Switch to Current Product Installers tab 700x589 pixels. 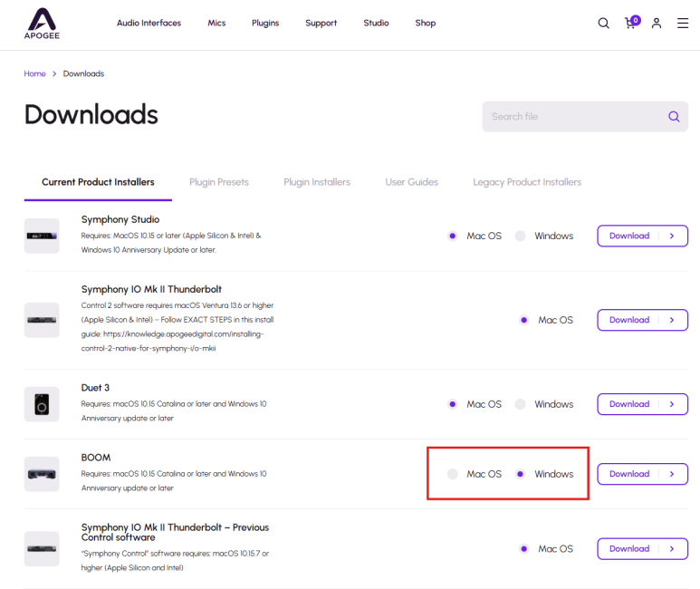pos(98,182)
